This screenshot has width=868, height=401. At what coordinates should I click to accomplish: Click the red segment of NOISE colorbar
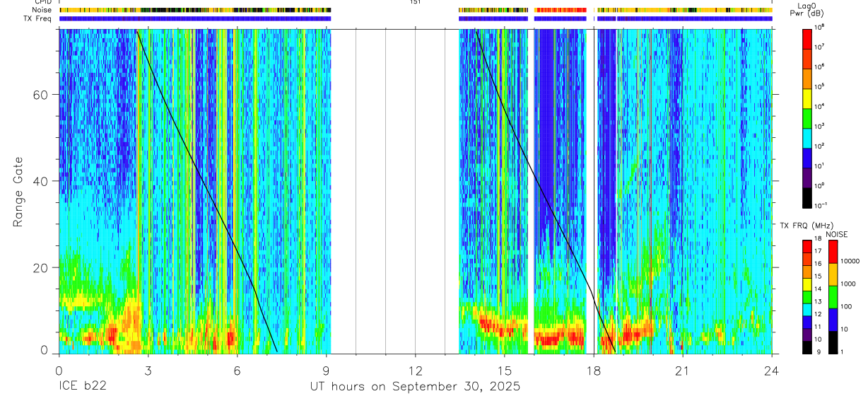pos(833,252)
